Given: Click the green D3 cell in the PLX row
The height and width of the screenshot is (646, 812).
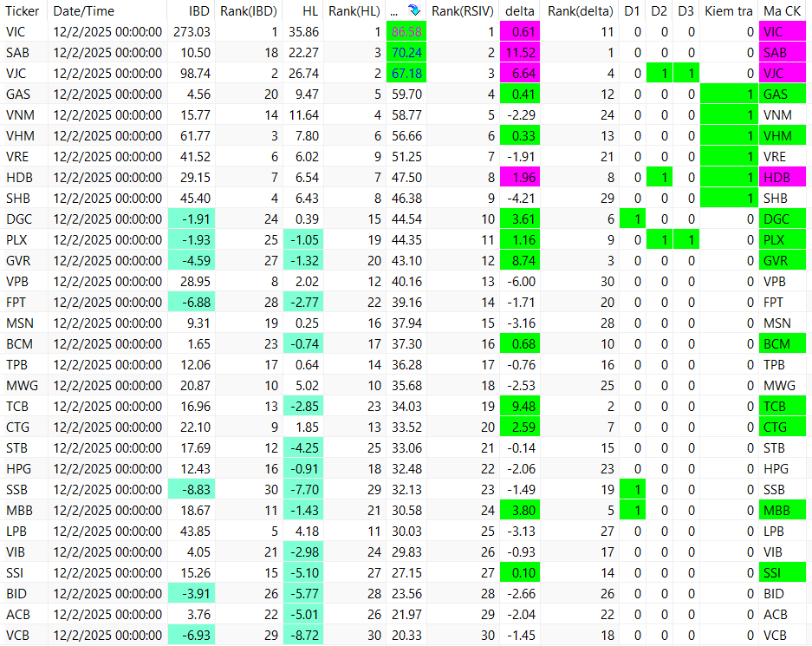Looking at the screenshot, I should point(686,240).
